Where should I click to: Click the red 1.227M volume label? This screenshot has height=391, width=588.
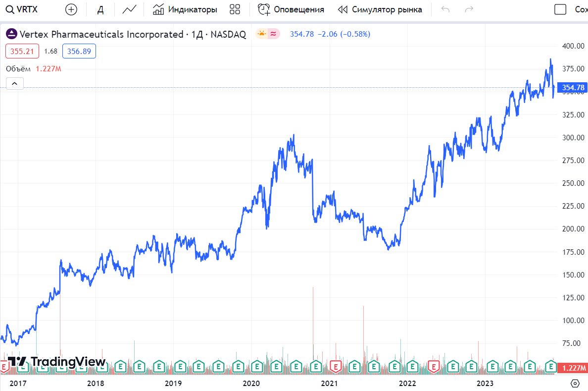tap(573, 368)
